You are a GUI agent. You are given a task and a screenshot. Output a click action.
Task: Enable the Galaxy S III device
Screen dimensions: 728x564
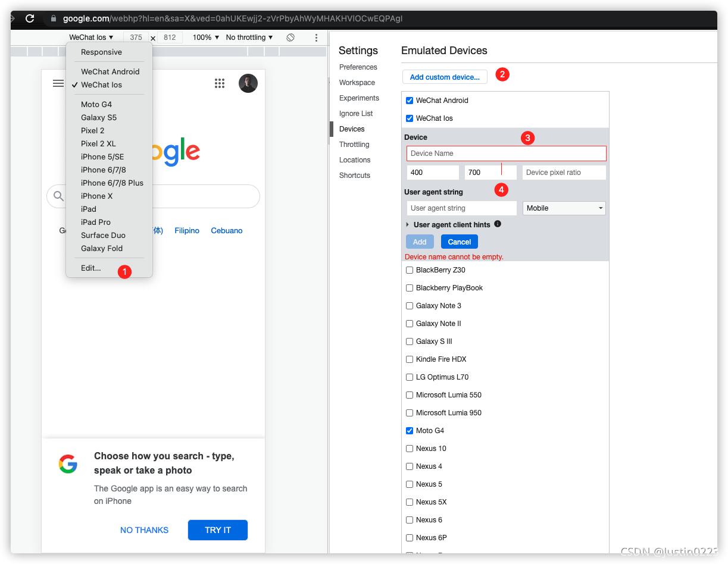point(410,341)
